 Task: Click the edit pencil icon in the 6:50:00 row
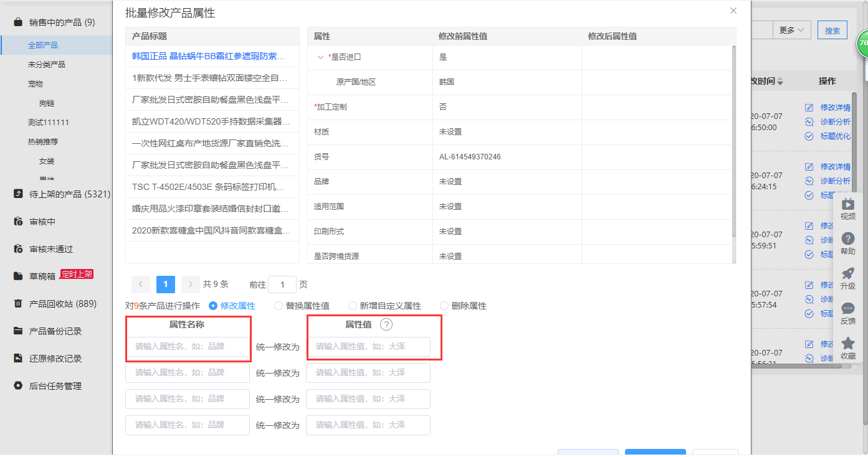click(809, 108)
